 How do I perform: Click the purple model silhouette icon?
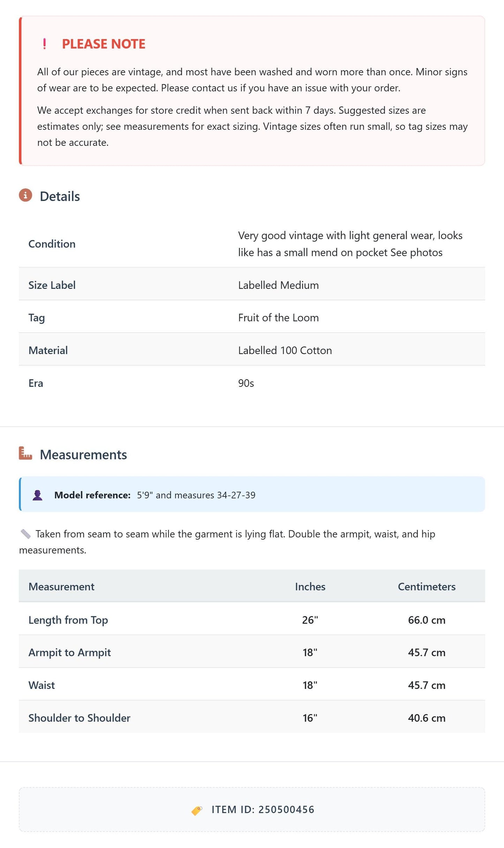tap(37, 495)
